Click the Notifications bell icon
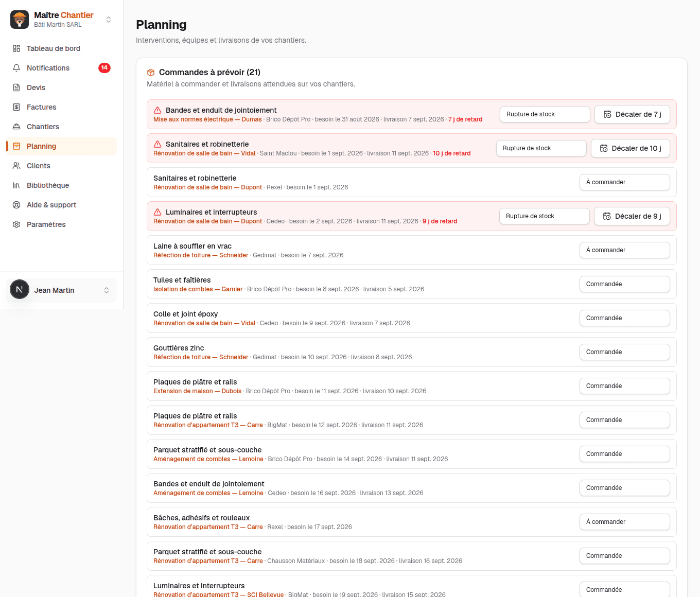This screenshot has height=597, width=700. [x=16, y=68]
